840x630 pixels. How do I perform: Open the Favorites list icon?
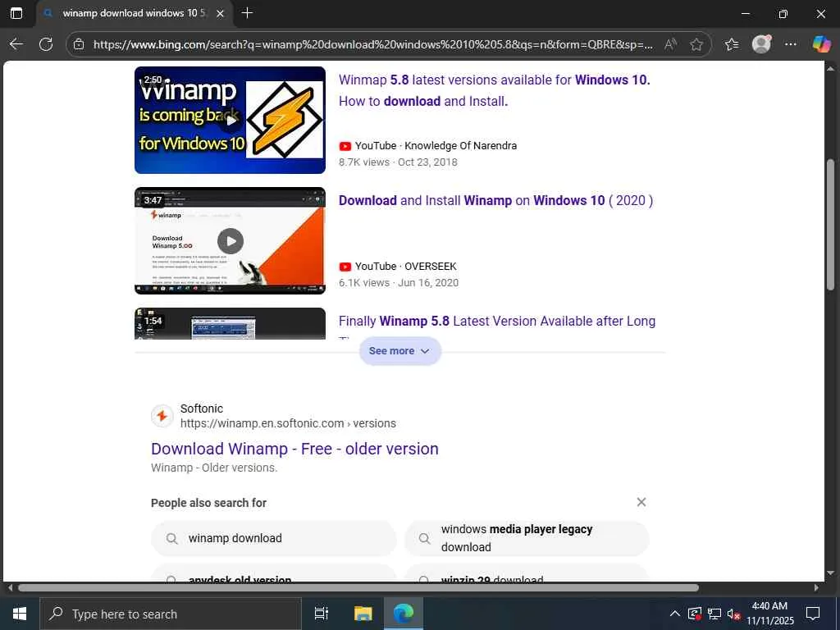point(732,44)
